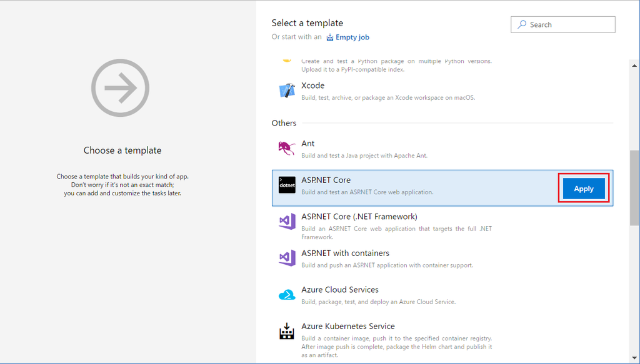The height and width of the screenshot is (364, 640).
Task: Click the Xcode hammer icon
Action: click(x=287, y=91)
